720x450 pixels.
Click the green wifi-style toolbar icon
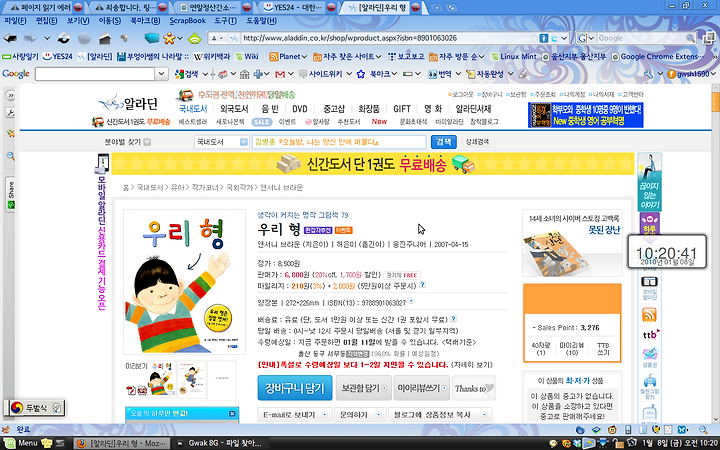tap(195, 39)
